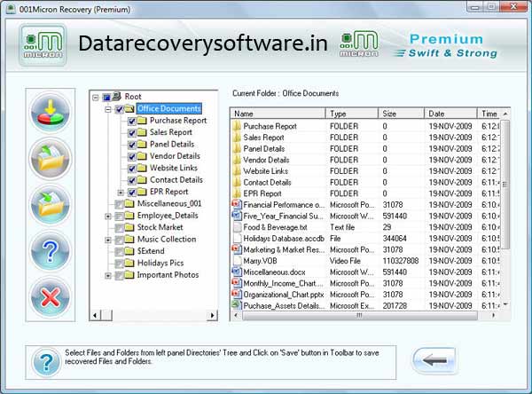Select the Website Links row in file list
The height and width of the screenshot is (394, 532).
[x=365, y=171]
